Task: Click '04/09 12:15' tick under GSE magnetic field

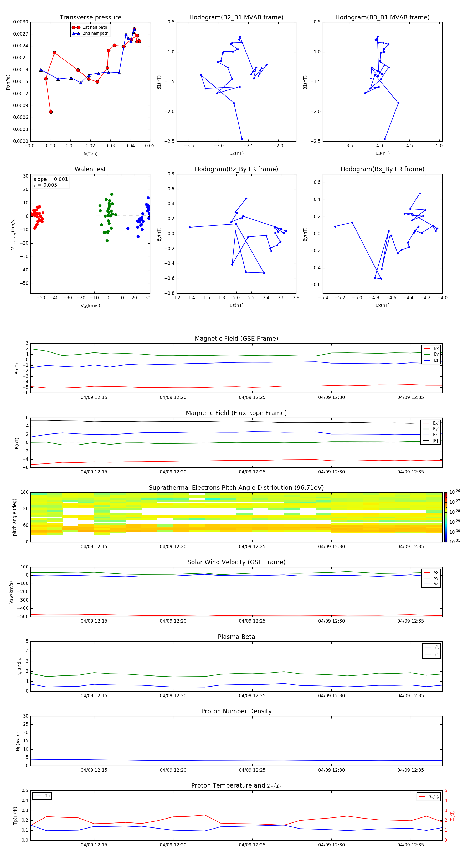Action: [94, 398]
